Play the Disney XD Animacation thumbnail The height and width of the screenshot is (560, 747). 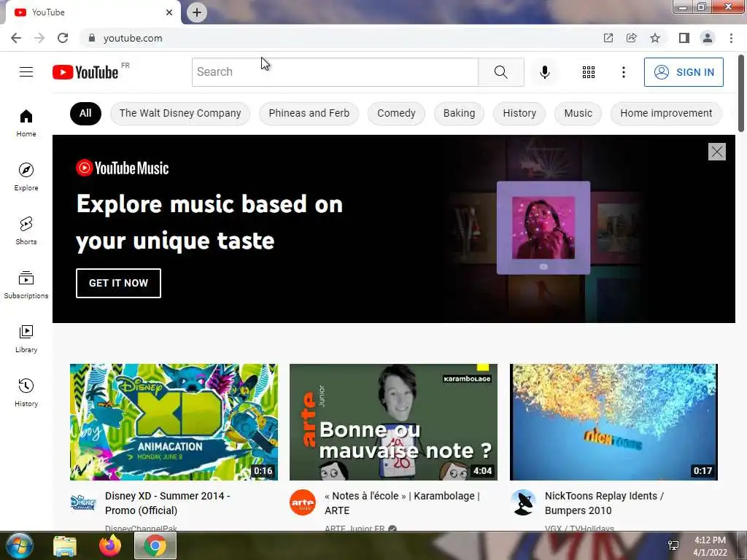coord(174,422)
